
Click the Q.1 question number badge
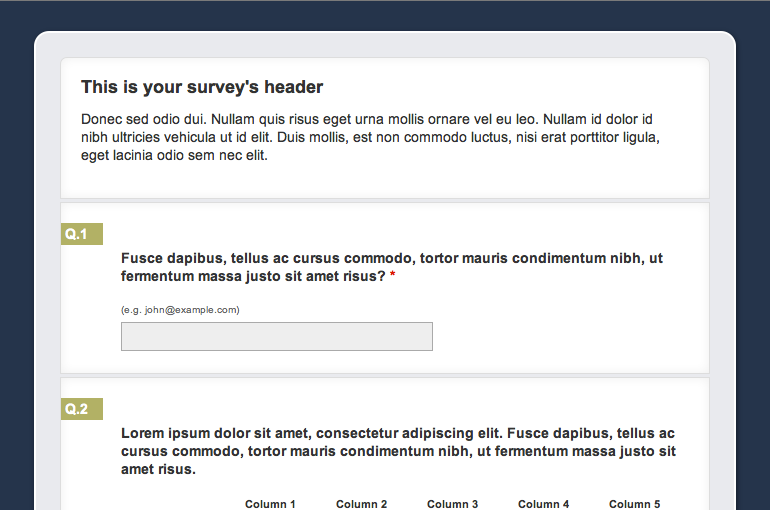(77, 234)
